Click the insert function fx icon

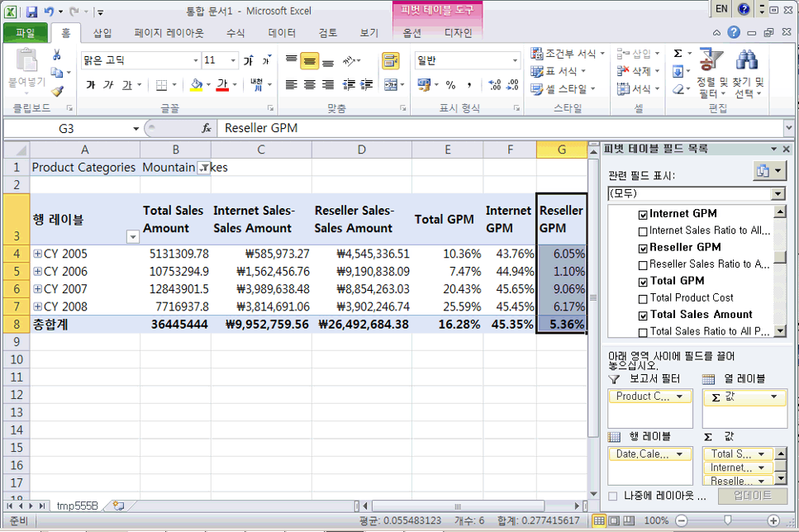pos(207,128)
